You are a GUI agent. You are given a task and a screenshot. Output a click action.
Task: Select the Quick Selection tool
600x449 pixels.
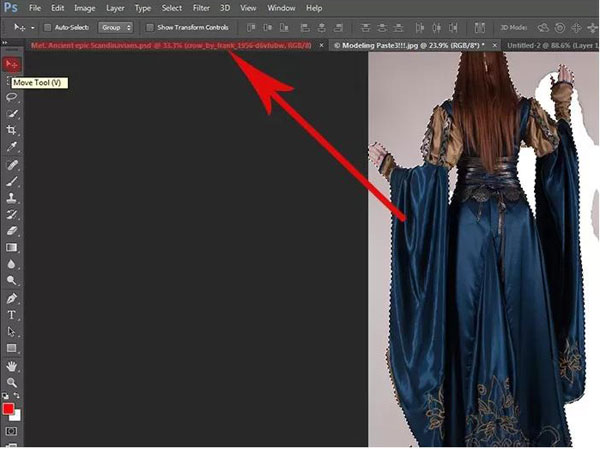[x=11, y=114]
